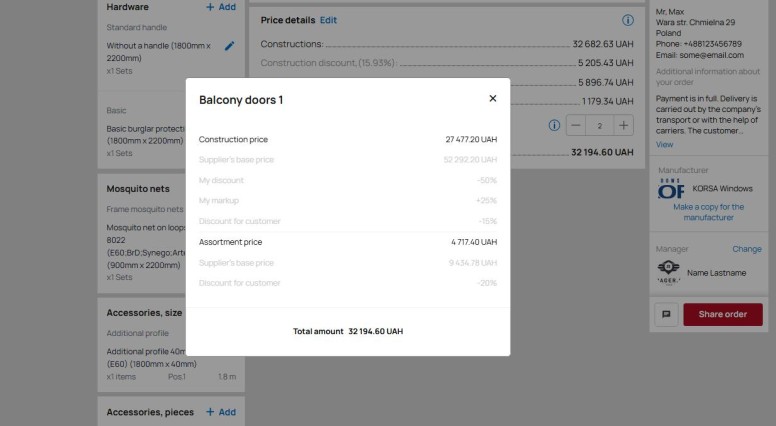Edit the Without a handle hardware item
776x426 pixels.
(229, 46)
